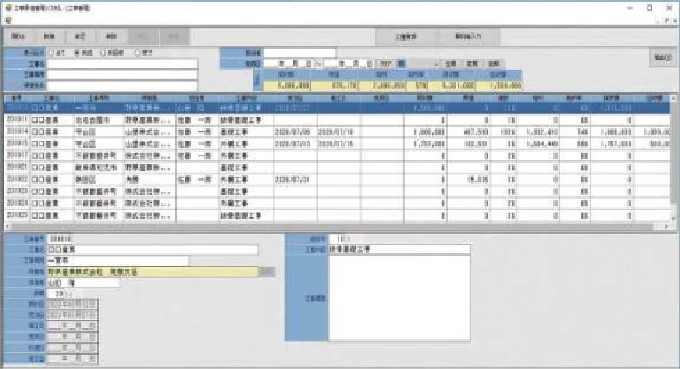Viewport: 680px width, 369px height.
Task: Click the first filled date field in detail panel
Action: click(x=72, y=304)
